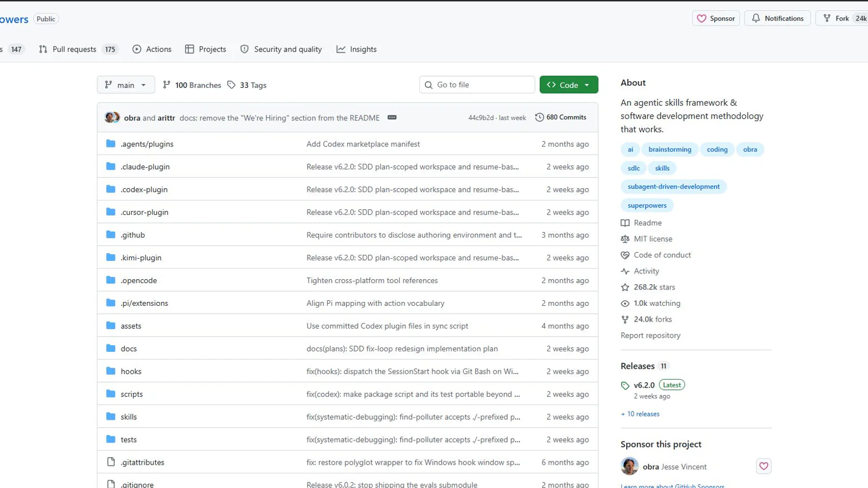This screenshot has width=868, height=488.
Task: Click the Sponsor button
Action: coord(716,18)
